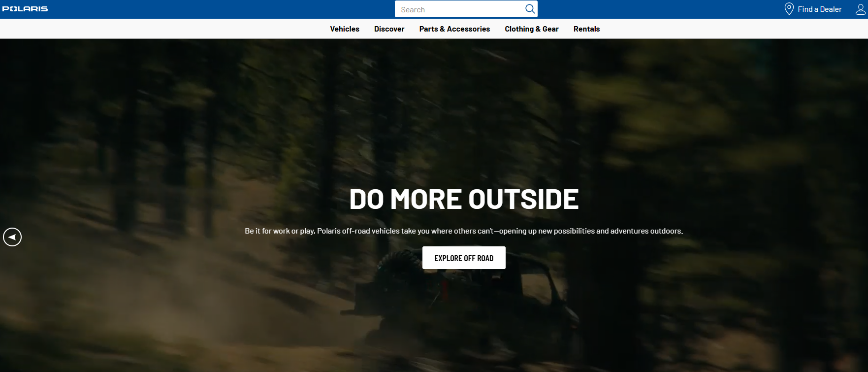The width and height of the screenshot is (868, 372).
Task: Click the location pin dealer icon
Action: (789, 9)
